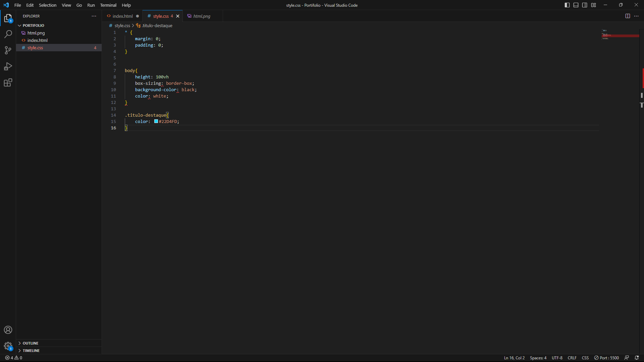644x362 pixels.
Task: Expand the OUTLINE section
Action: (x=59, y=343)
